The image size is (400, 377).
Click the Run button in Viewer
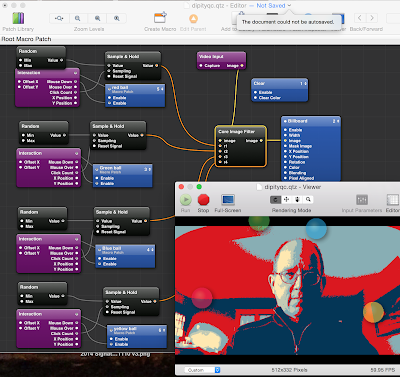[186, 200]
